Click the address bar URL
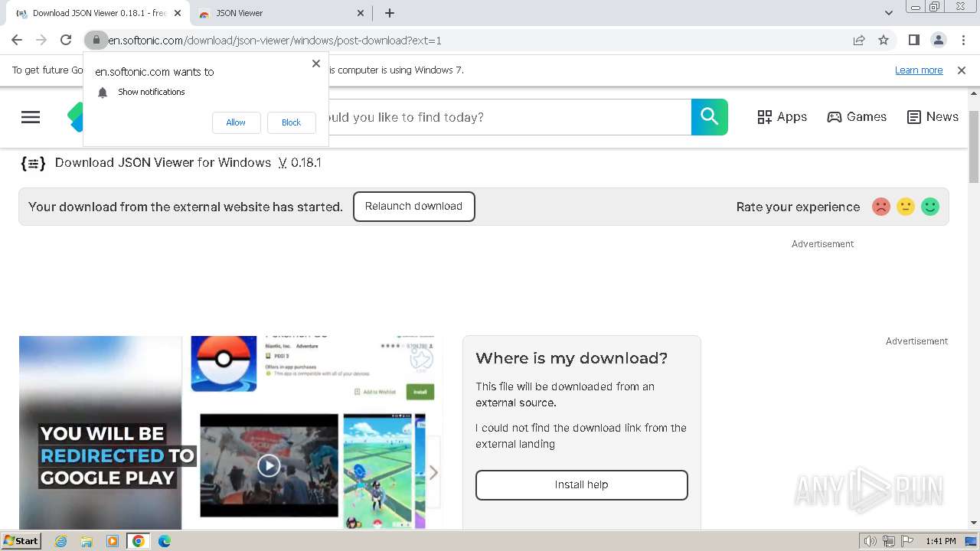The width and height of the screenshot is (980, 551). pos(275,41)
